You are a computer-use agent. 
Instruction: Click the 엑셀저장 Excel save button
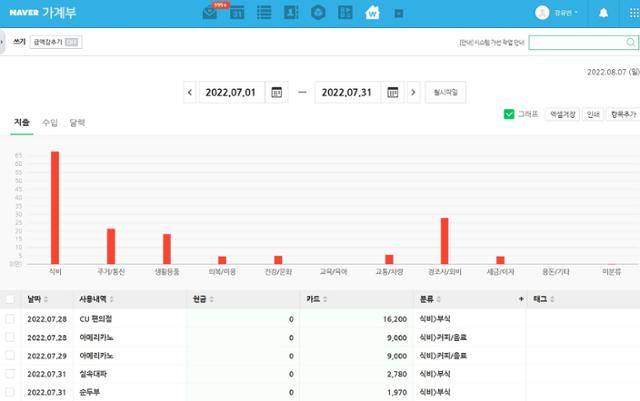point(562,114)
